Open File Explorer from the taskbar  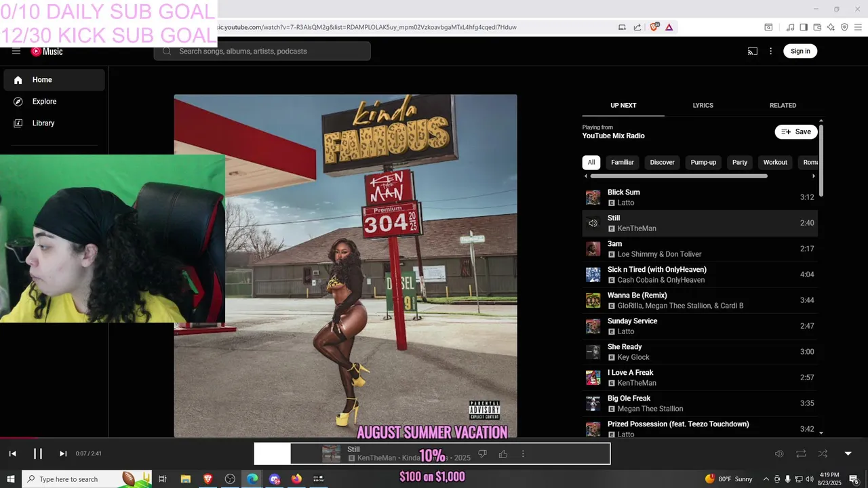tap(185, 479)
